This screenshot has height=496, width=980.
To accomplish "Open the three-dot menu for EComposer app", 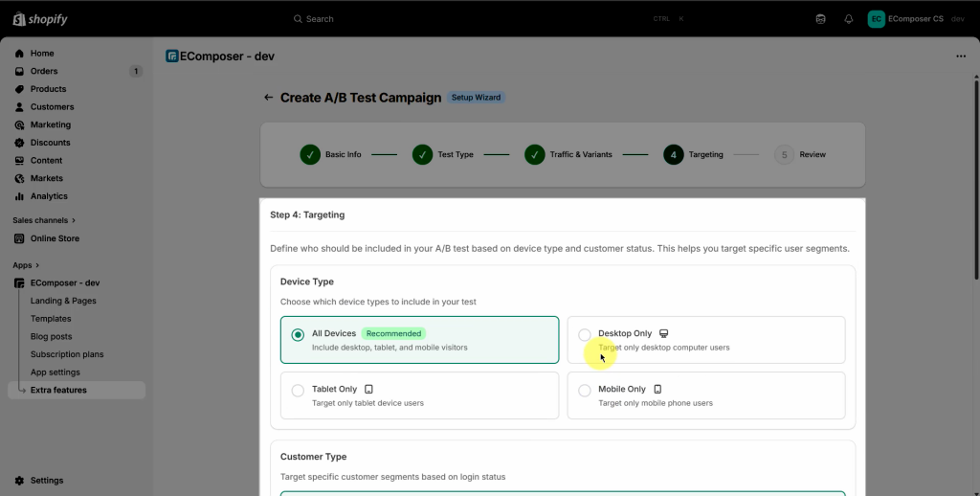I will (961, 56).
